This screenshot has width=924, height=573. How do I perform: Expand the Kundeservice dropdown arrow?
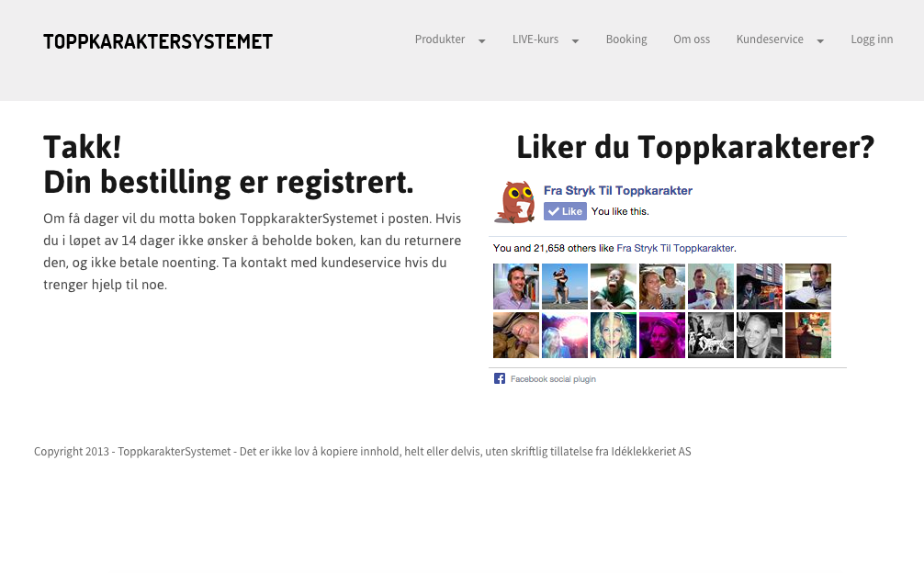point(820,40)
